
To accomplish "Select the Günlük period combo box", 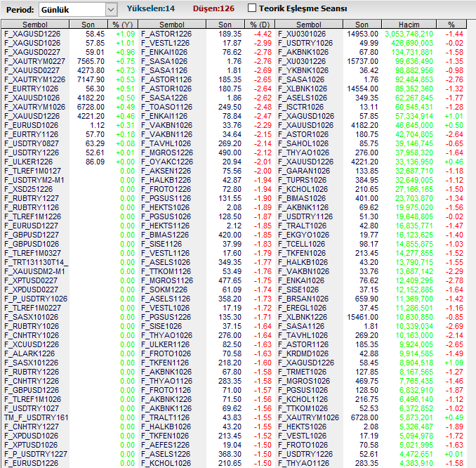I will (78, 10).
